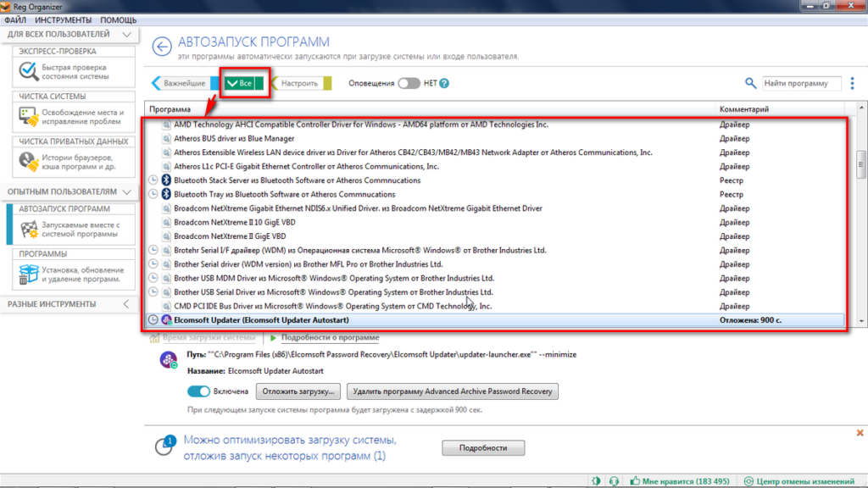The width and height of the screenshot is (868, 488).
Task: Click the Истории браузеров privacy cleaning icon
Action: click(x=28, y=162)
